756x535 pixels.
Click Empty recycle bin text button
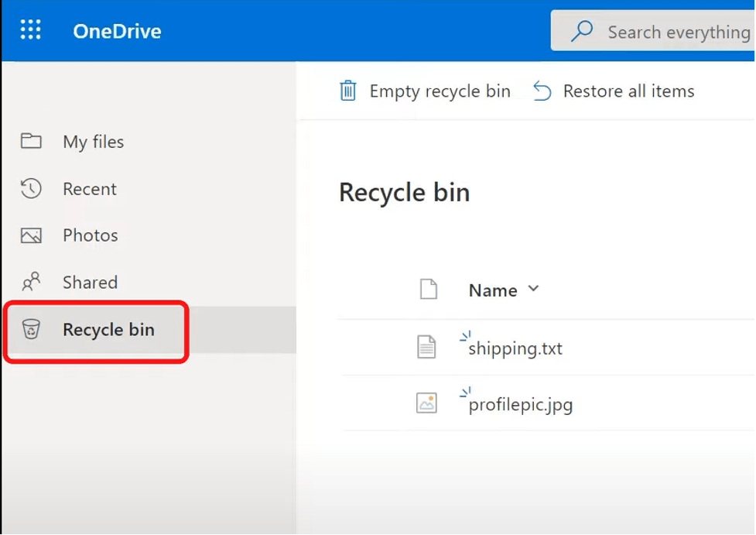(440, 91)
